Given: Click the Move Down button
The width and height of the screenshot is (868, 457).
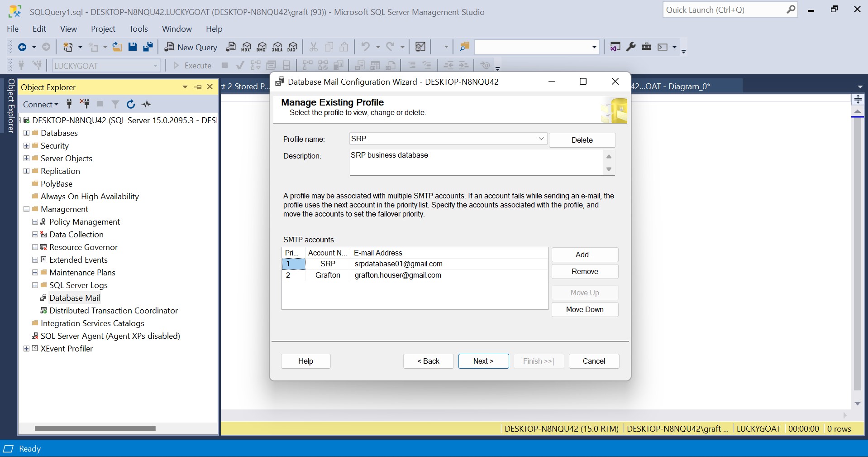Looking at the screenshot, I should pyautogui.click(x=585, y=309).
